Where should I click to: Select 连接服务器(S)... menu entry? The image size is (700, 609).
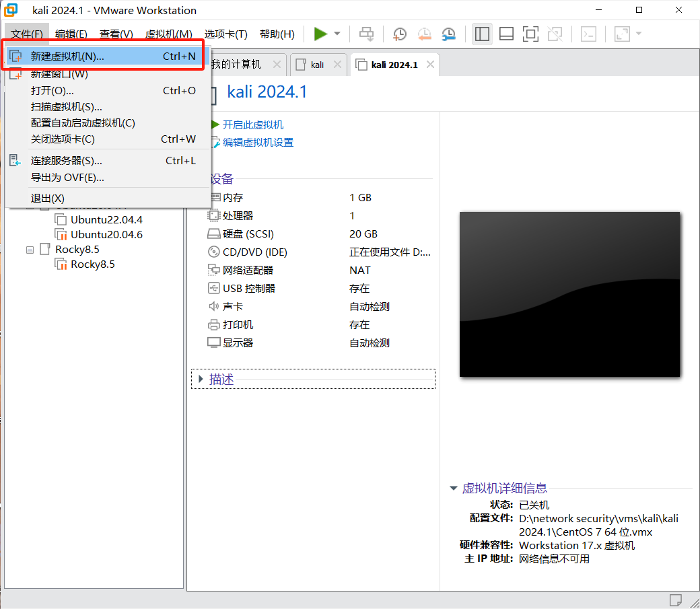(x=108, y=160)
